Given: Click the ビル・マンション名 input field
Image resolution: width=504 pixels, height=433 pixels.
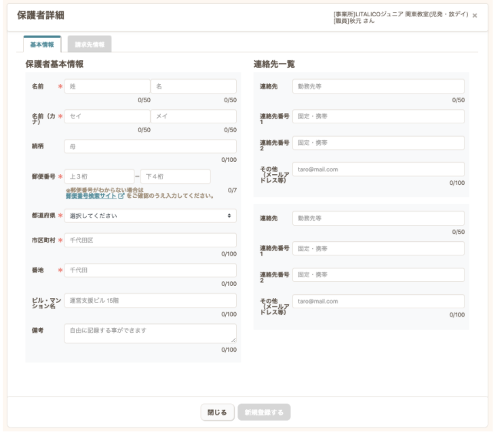Looking at the screenshot, I should coord(151,300).
